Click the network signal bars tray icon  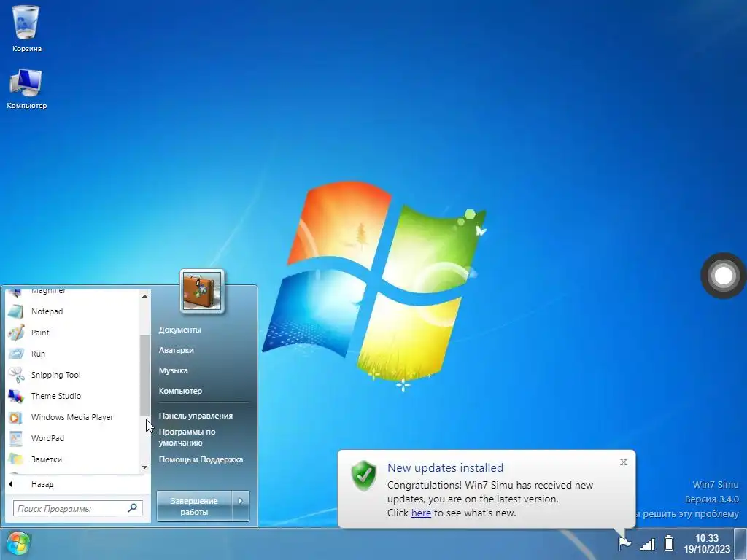(647, 543)
